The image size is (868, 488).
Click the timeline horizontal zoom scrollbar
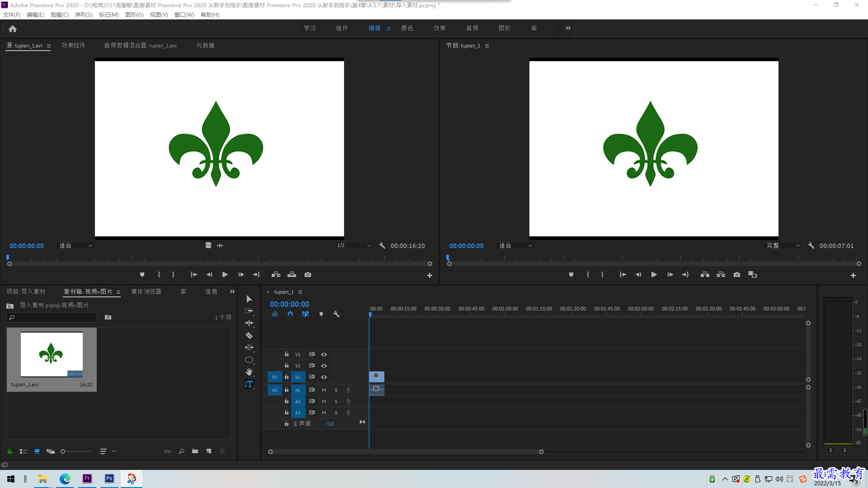tap(406, 452)
